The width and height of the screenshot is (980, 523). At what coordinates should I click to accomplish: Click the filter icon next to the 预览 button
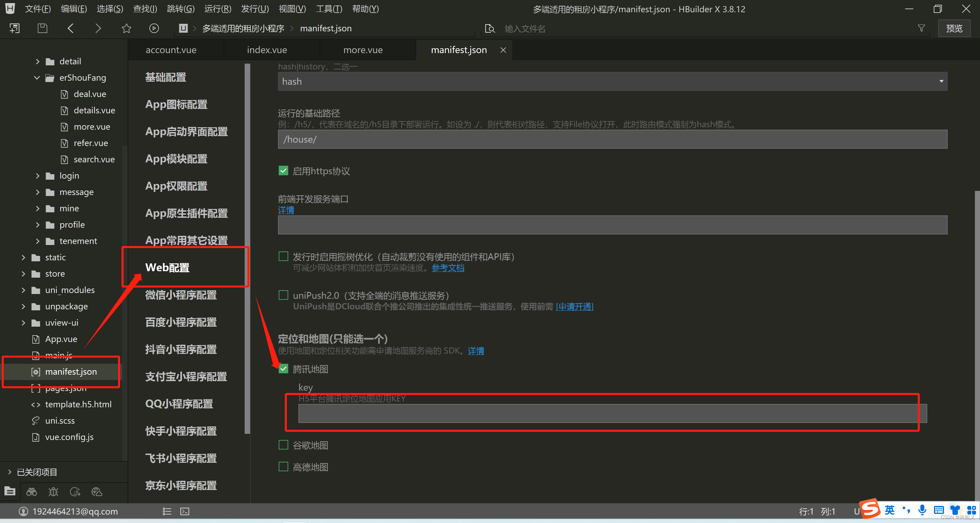[x=921, y=28]
